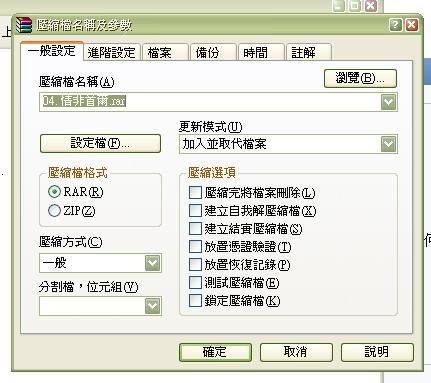Click the 確定 button

(215, 352)
